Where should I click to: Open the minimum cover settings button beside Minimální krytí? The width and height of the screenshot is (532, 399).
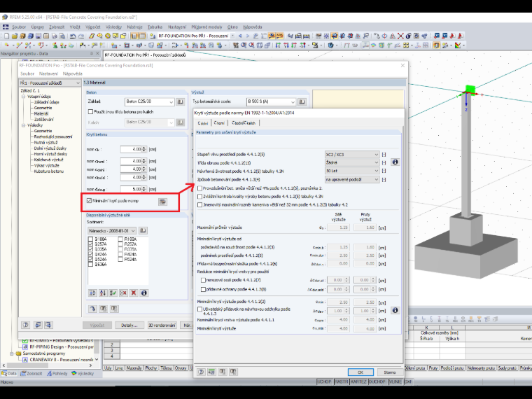tap(162, 202)
